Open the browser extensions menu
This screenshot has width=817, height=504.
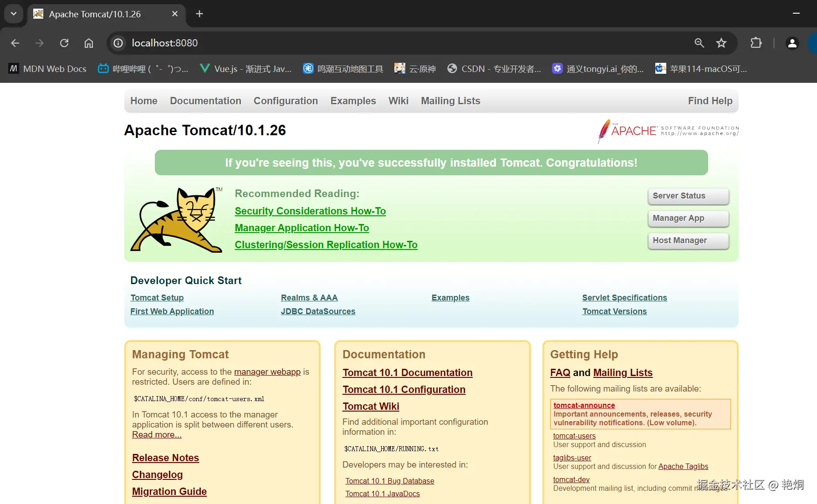756,43
